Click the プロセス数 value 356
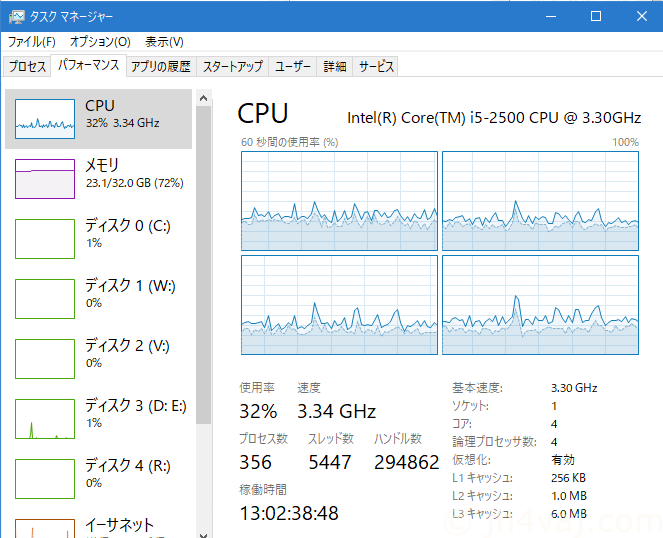The image size is (663, 538). [x=255, y=462]
